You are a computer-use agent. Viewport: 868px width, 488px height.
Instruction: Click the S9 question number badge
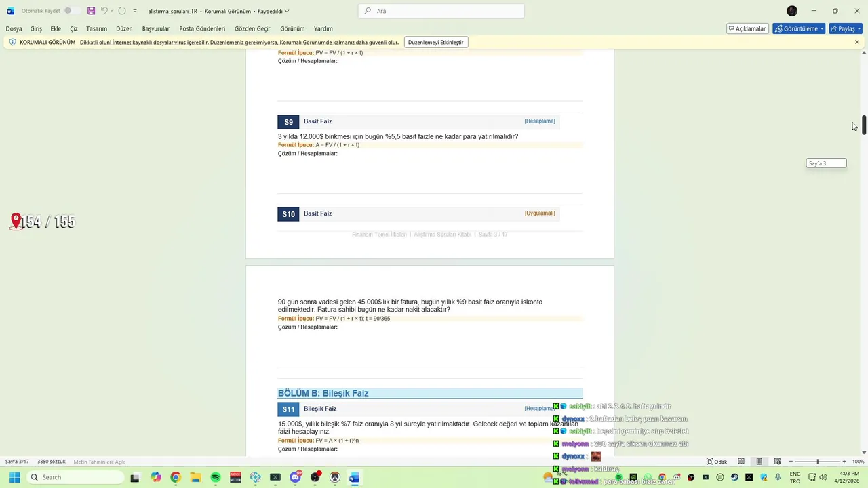pos(288,122)
